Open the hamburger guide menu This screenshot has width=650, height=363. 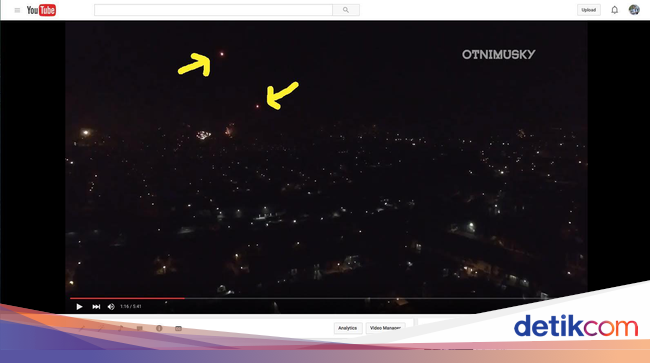[17, 10]
